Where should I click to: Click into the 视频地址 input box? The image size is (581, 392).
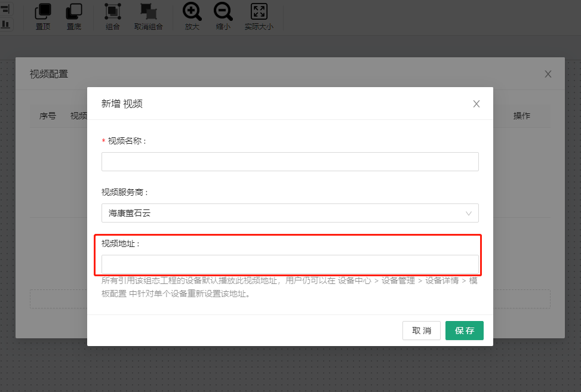pos(290,264)
